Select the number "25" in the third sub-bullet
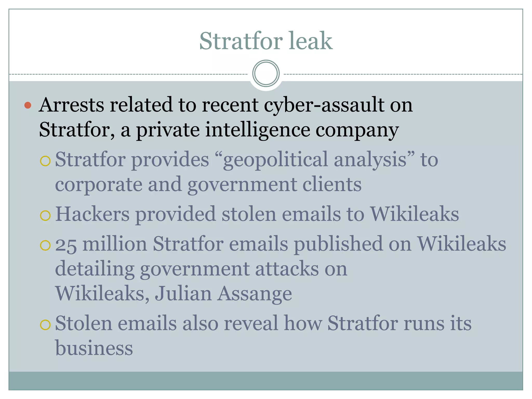The width and height of the screenshot is (532, 399). click(66, 245)
